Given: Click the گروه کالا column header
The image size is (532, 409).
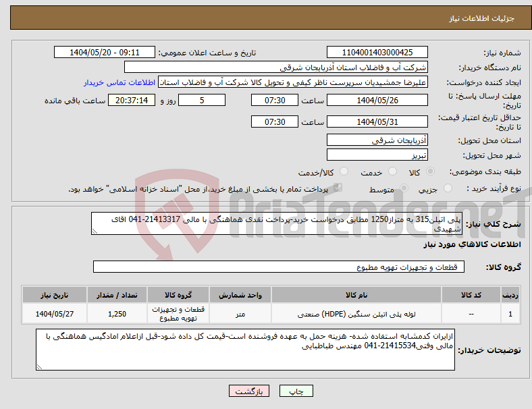Looking at the screenshot, I should click(178, 295).
